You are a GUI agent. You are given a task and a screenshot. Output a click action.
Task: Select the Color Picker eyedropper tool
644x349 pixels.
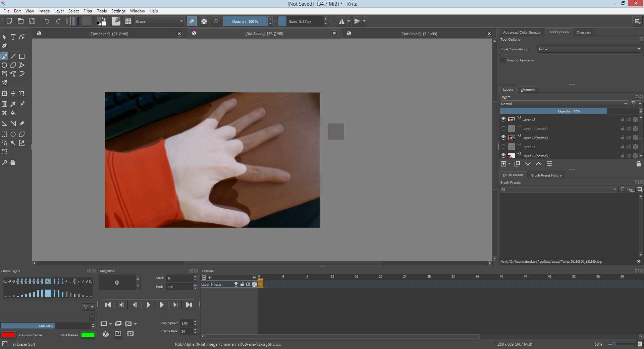13,104
